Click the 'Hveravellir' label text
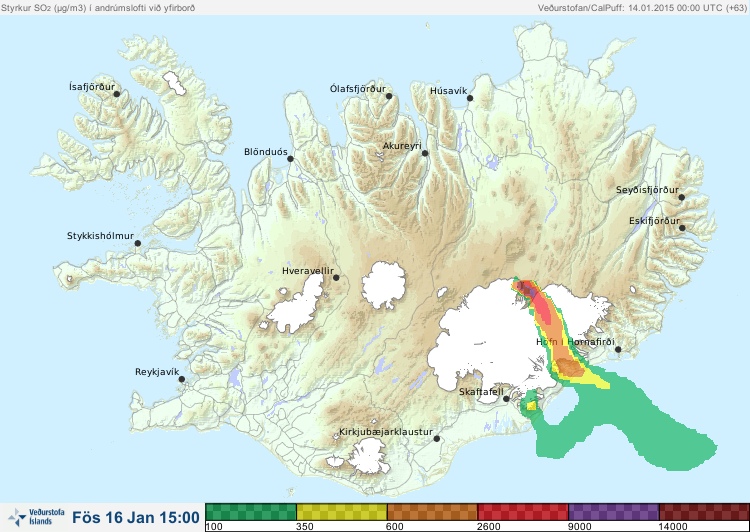This screenshot has width=750, height=532. [308, 271]
